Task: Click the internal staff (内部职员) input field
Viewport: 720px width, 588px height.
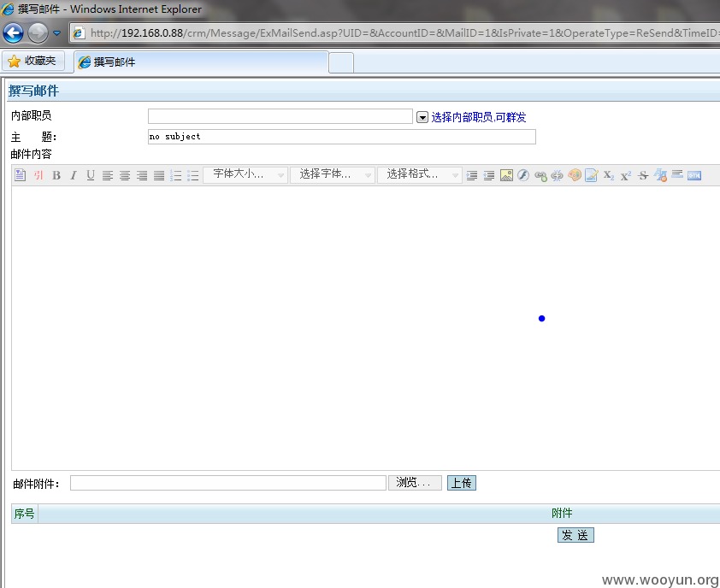Action: tap(280, 116)
